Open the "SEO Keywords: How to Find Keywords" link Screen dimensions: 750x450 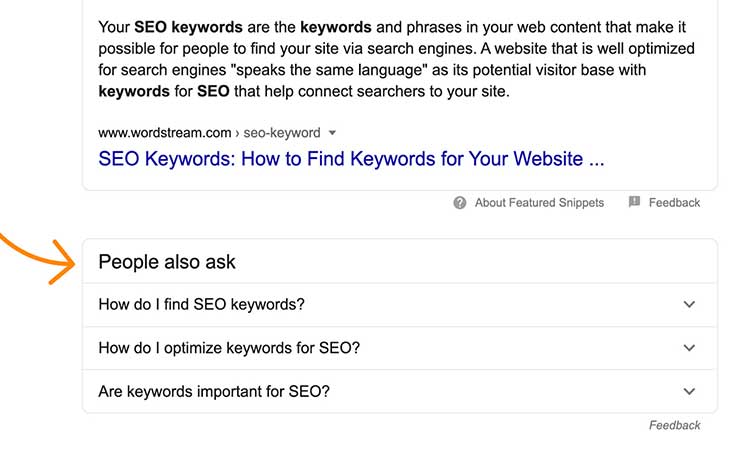coord(351,158)
